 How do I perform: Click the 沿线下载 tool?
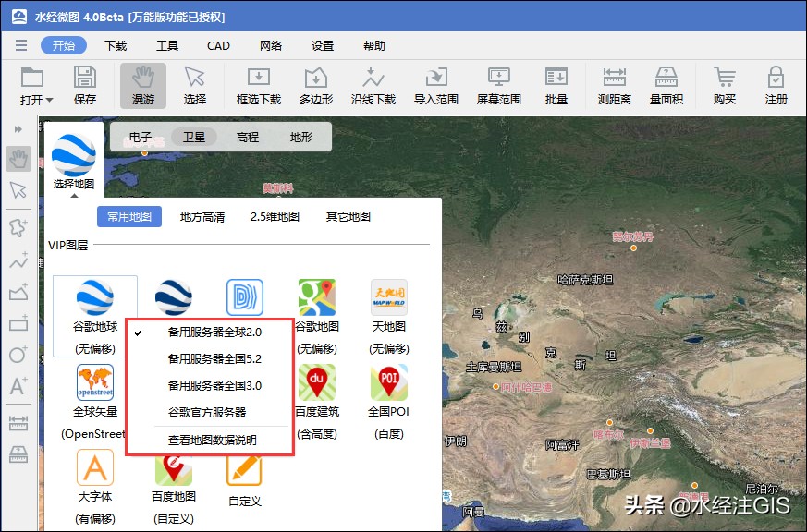pyautogui.click(x=373, y=85)
